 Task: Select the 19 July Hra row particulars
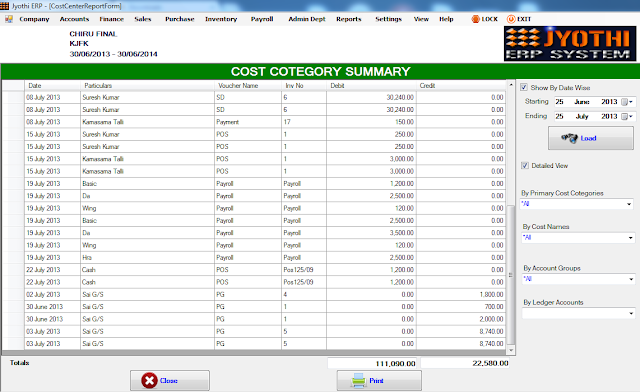tap(147, 258)
